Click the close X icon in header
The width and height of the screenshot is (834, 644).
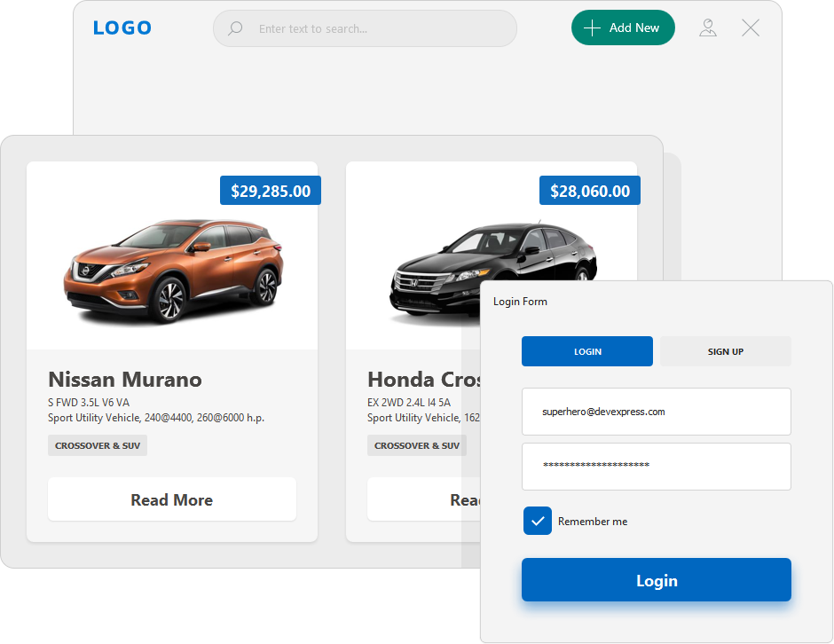coord(750,27)
